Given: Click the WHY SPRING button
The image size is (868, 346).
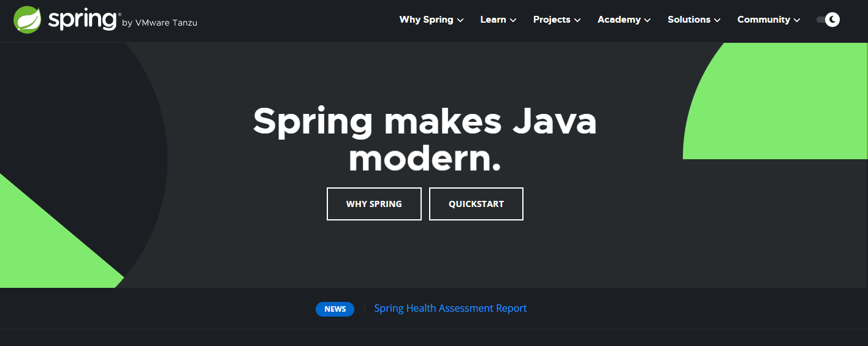Looking at the screenshot, I should click(x=374, y=204).
